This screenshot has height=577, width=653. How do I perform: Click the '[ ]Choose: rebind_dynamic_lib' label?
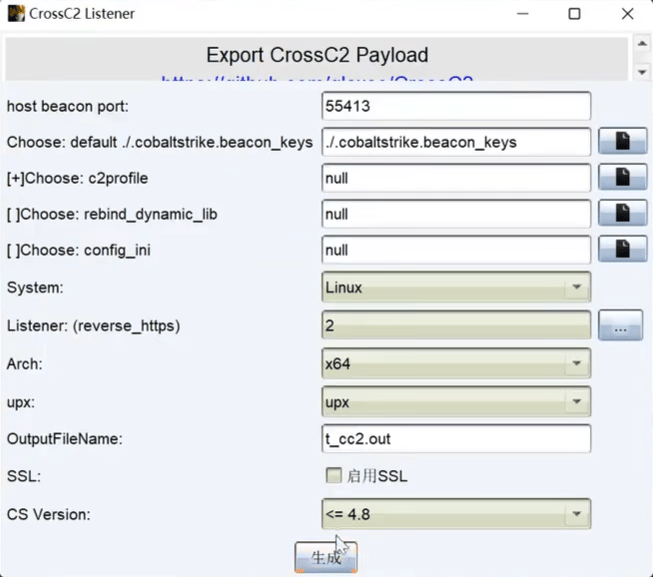click(112, 214)
